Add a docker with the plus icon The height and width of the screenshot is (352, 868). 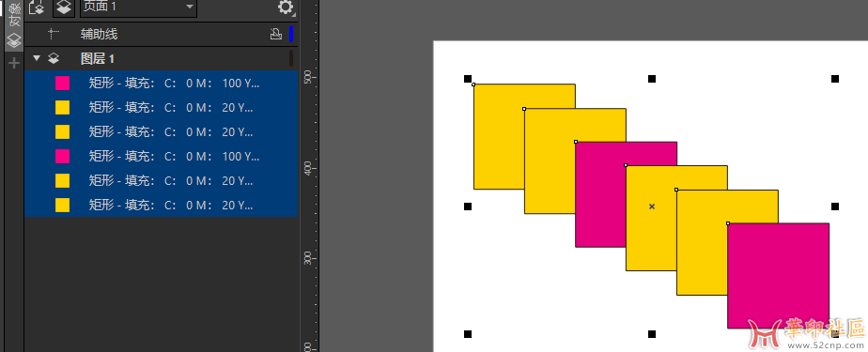pos(14,63)
